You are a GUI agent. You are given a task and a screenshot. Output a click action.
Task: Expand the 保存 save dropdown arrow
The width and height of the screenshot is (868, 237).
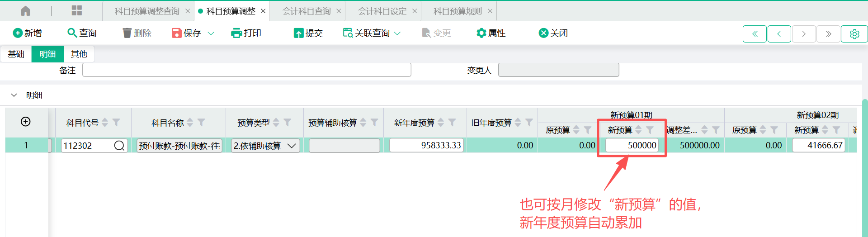tap(211, 33)
